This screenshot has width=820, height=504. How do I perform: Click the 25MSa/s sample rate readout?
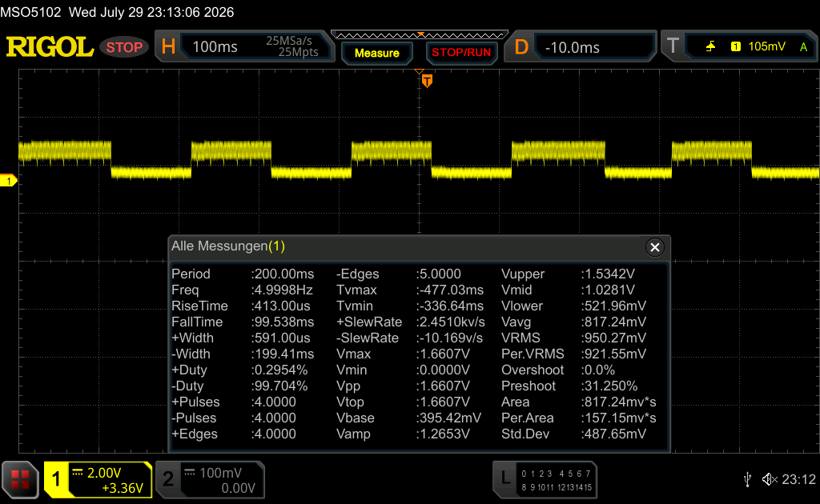[x=288, y=41]
